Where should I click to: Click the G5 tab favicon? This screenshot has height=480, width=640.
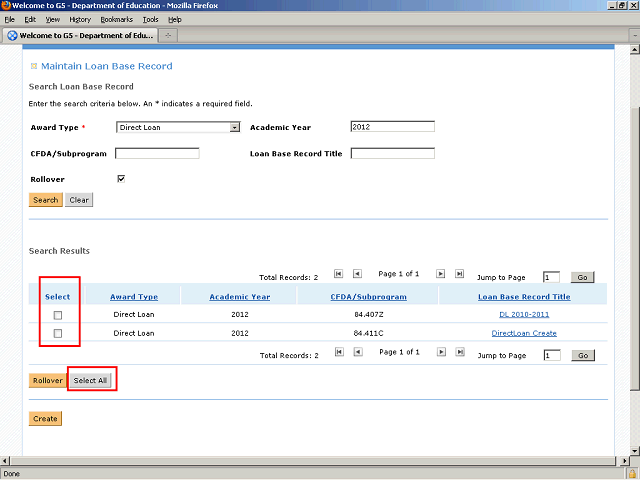point(13,36)
